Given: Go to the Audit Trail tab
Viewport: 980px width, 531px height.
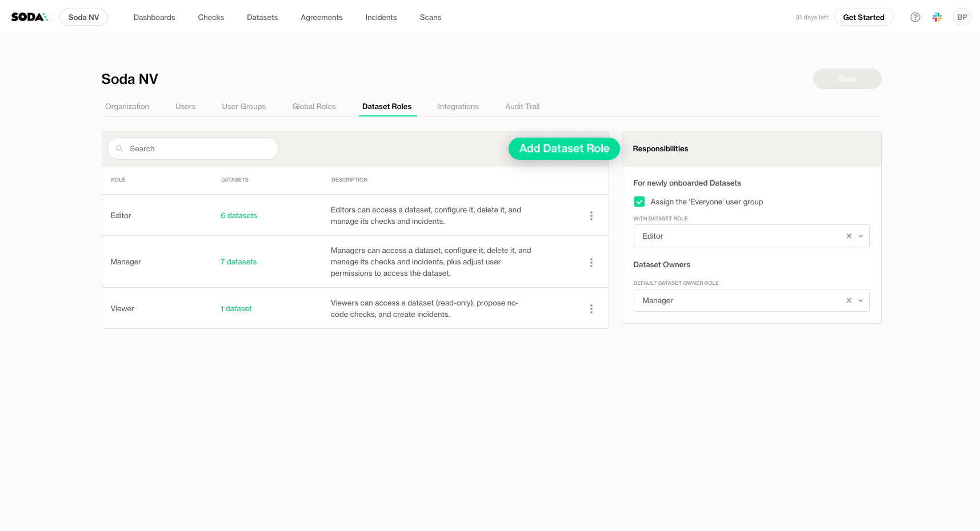Looking at the screenshot, I should [x=522, y=106].
